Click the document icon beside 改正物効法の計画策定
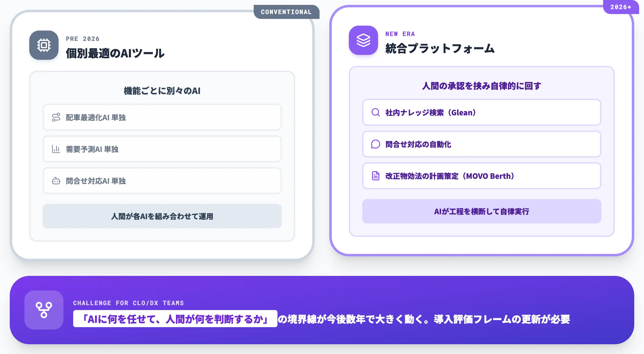The width and height of the screenshot is (644, 354). coord(376,176)
